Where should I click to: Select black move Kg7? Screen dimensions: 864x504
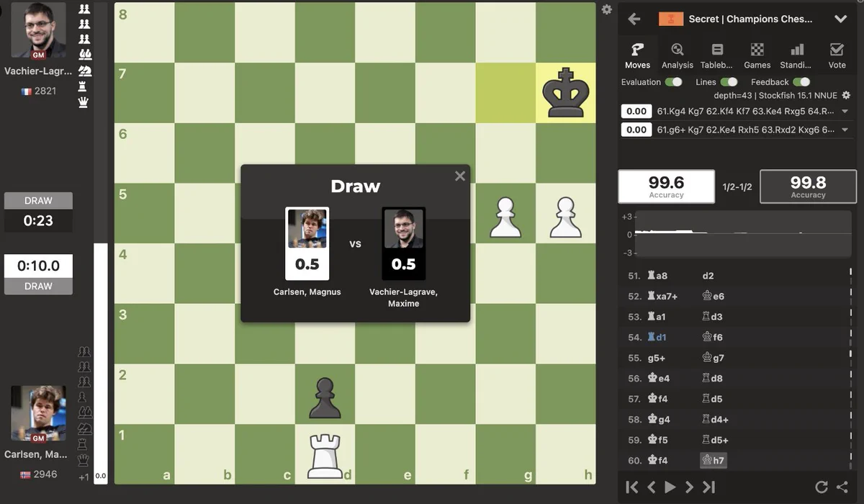point(713,358)
